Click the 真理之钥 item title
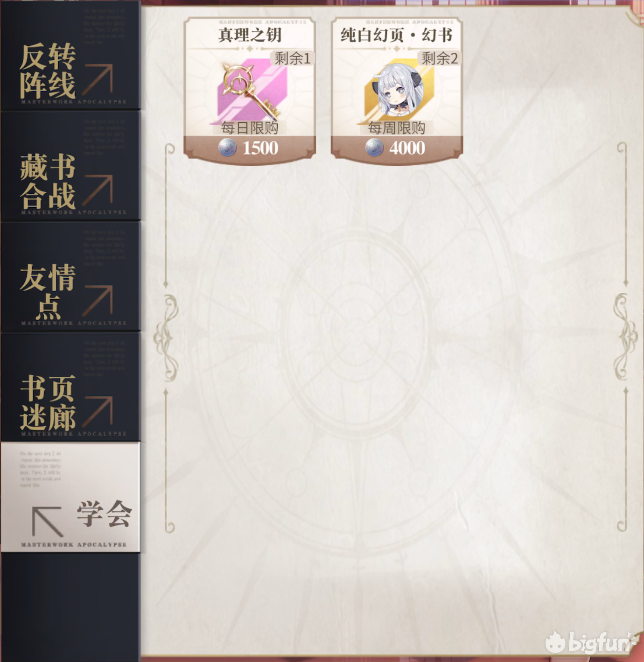Image resolution: width=644 pixels, height=662 pixels. pyautogui.click(x=250, y=35)
